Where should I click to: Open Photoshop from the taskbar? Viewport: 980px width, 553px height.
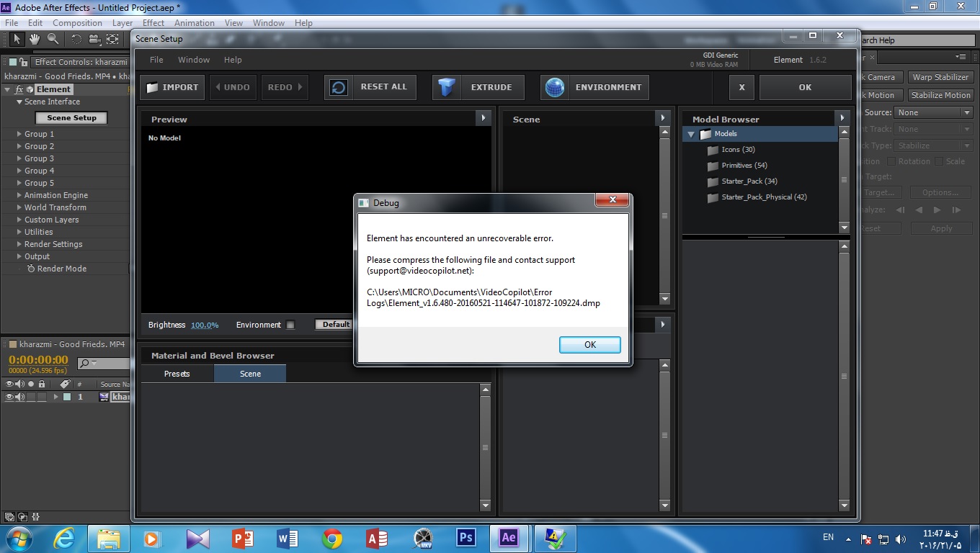(466, 538)
